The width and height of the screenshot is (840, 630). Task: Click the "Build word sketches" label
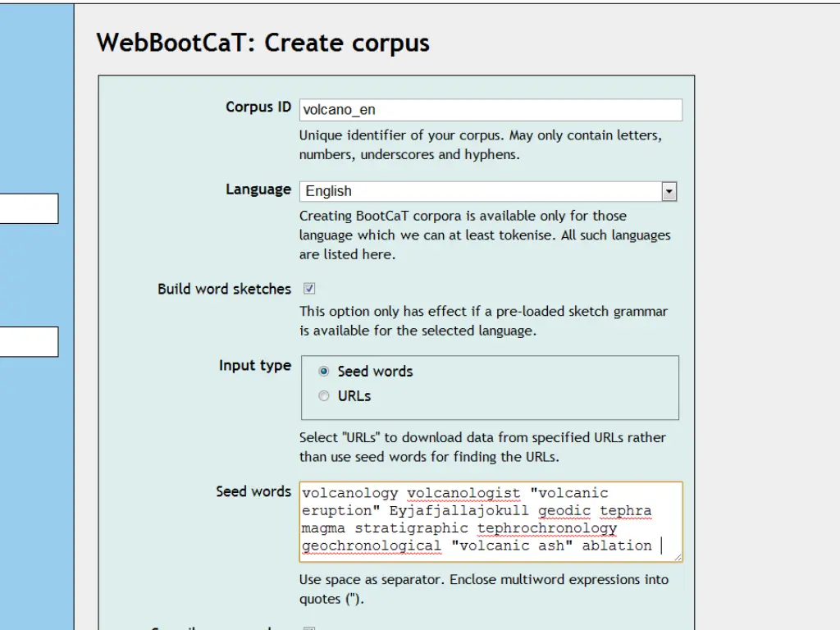224,289
